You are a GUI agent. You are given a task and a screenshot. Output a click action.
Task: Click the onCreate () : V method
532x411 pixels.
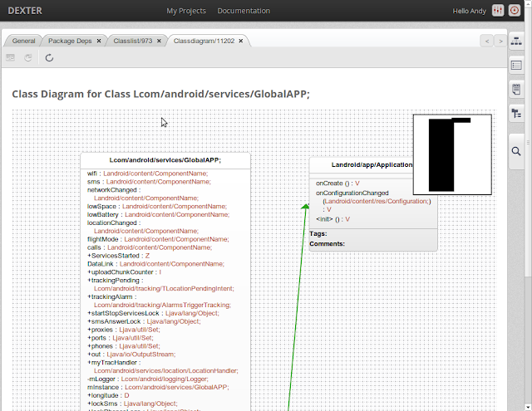click(x=337, y=183)
